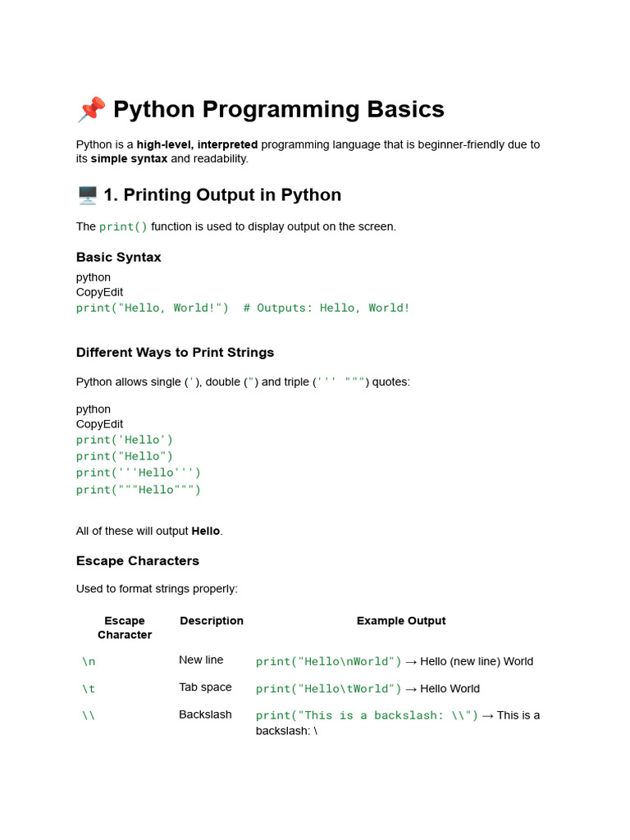Click 'python' label above print('Hello')

tap(94, 409)
